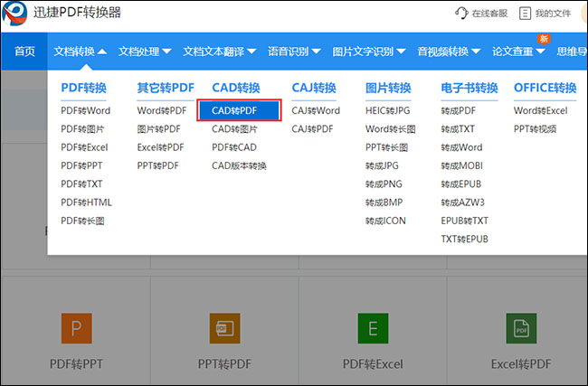Click the PDF转换 column heading
588x386 pixels.
(x=83, y=88)
